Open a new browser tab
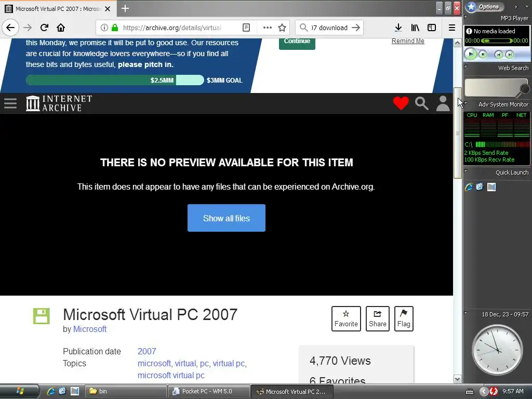532x399 pixels. pyautogui.click(x=125, y=8)
